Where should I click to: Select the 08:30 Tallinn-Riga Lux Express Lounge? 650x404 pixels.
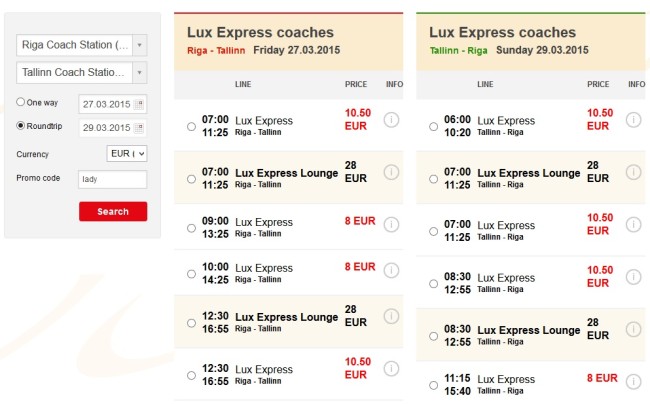433,336
